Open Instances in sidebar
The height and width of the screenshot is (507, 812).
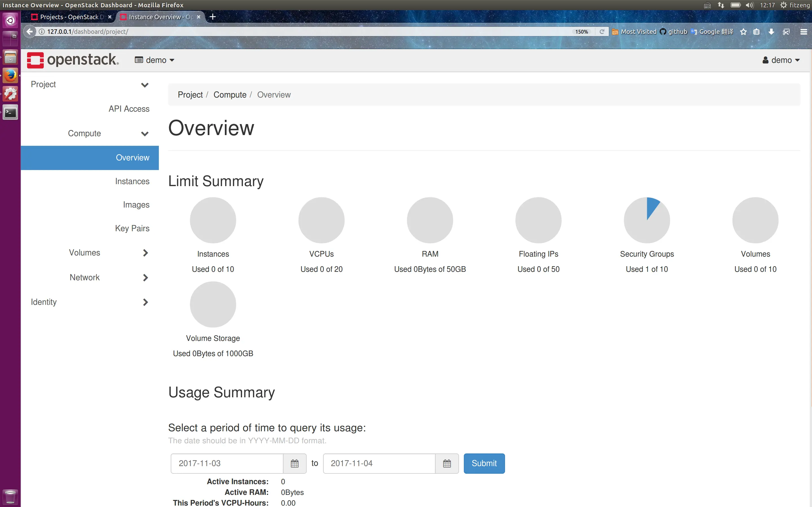pos(132,181)
